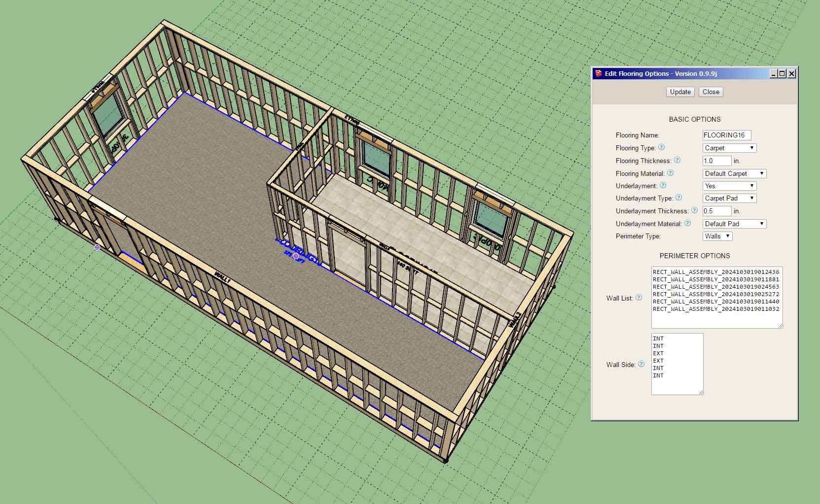Open the Underlayment Yes dropdown
The height and width of the screenshot is (504, 820).
coord(730,186)
